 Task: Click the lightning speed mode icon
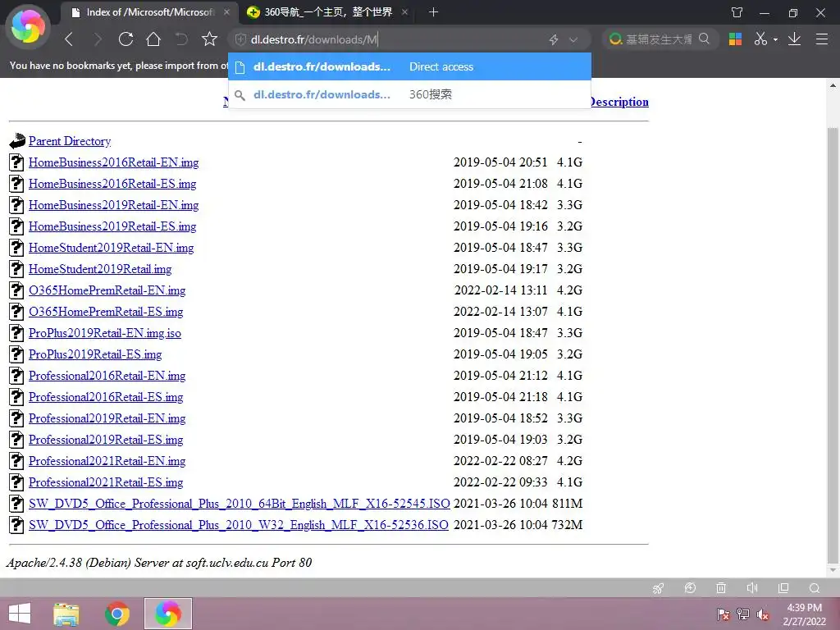[x=554, y=39]
